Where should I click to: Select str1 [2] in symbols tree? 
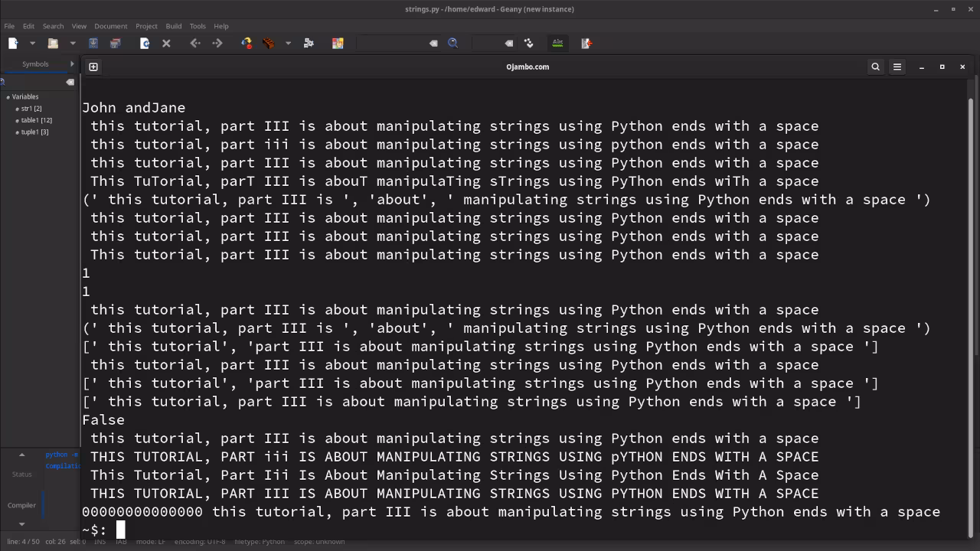pyautogui.click(x=31, y=109)
